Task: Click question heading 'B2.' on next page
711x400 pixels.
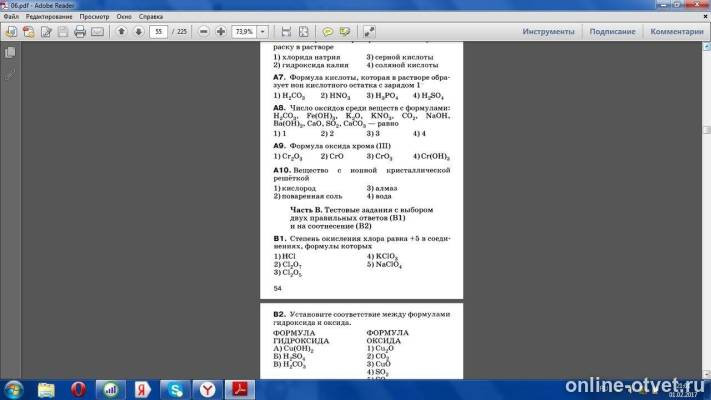Action: pos(279,314)
